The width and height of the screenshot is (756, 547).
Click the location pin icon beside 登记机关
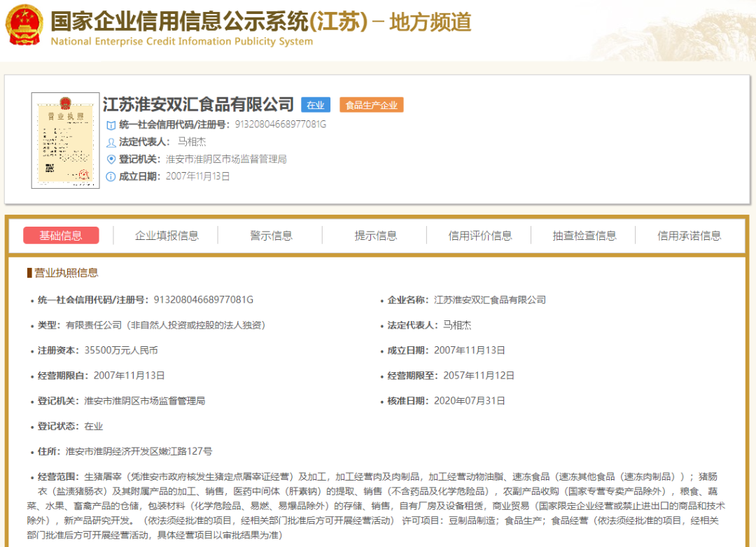click(x=111, y=159)
